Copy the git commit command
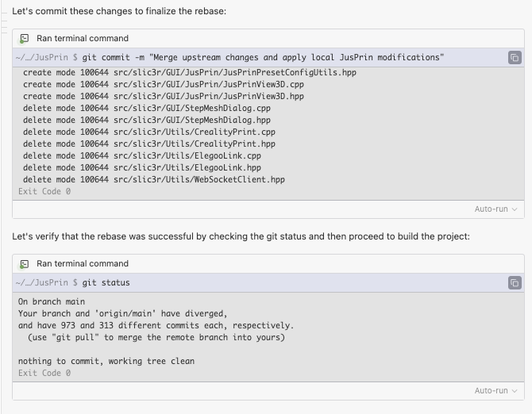This screenshot has width=532, height=414. click(x=515, y=58)
